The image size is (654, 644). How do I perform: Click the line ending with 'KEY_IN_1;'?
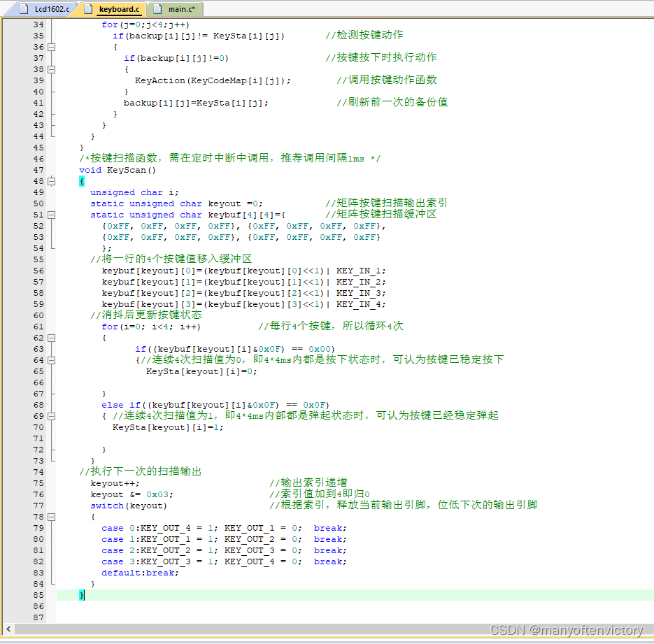coord(243,271)
